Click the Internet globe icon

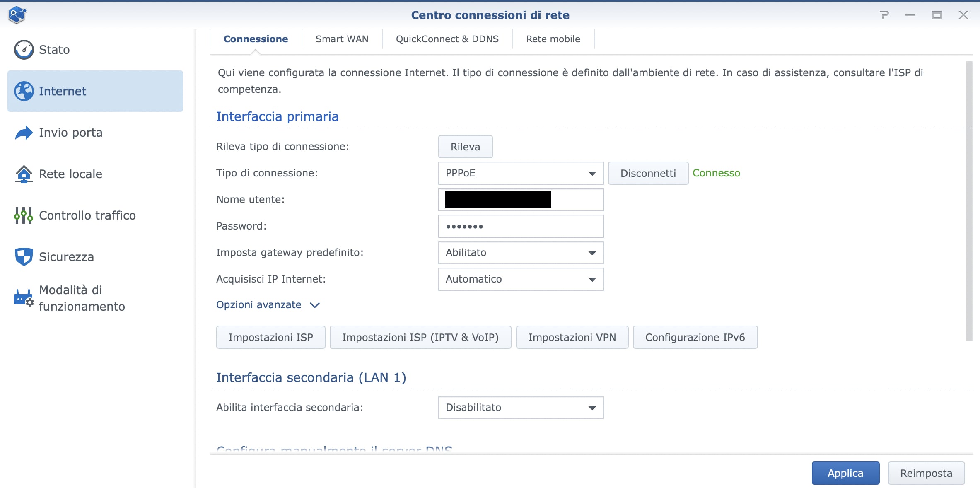coord(24,91)
